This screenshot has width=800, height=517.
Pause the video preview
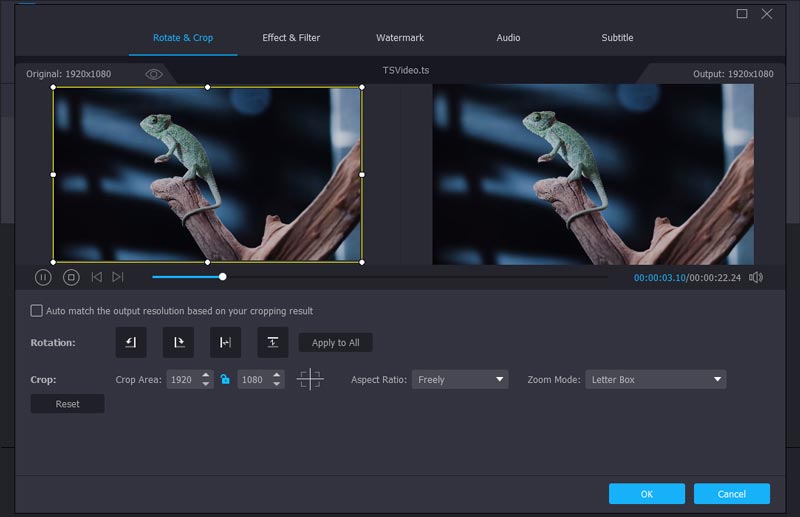43,277
